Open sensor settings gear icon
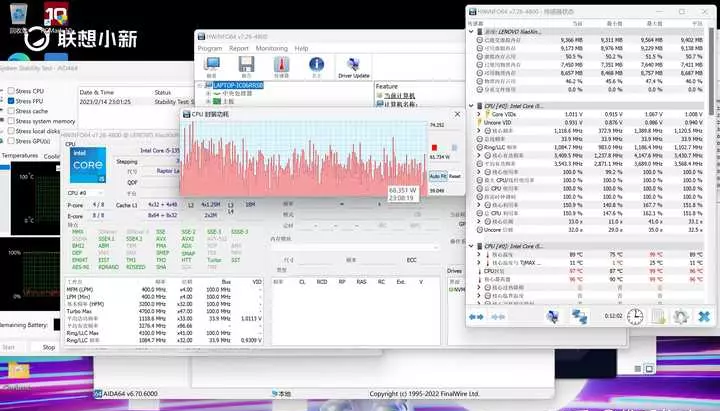 680,316
